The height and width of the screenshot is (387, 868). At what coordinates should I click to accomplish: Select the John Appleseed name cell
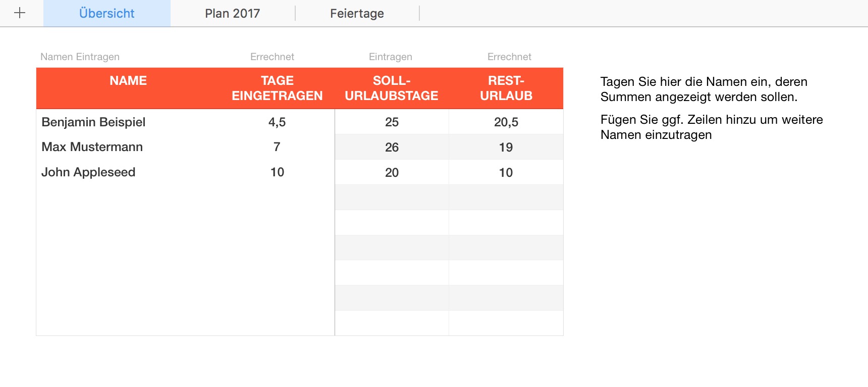[88, 172]
